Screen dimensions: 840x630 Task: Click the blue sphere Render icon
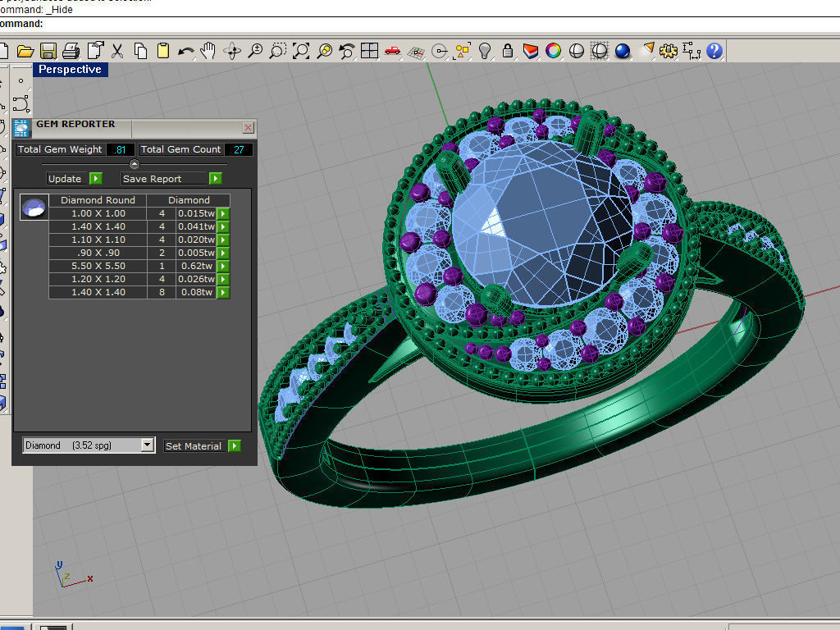point(623,51)
